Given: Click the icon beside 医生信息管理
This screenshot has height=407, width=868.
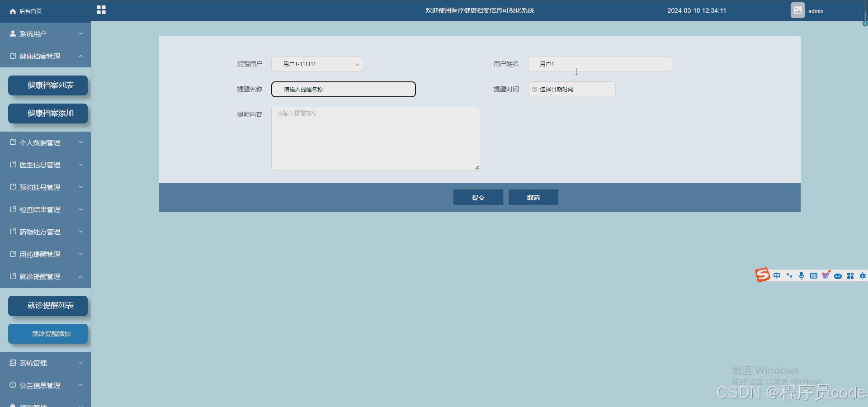Looking at the screenshot, I should 13,165.
